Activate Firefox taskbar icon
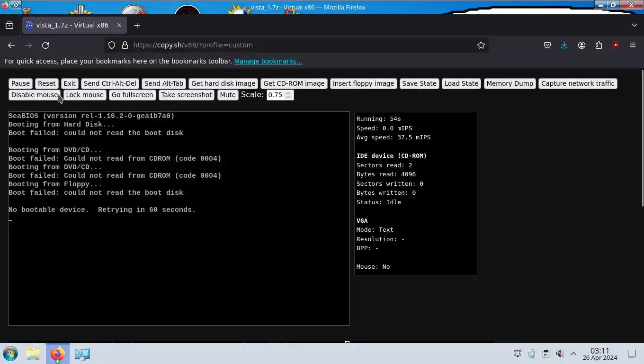The height and width of the screenshot is (364, 644). click(x=57, y=354)
